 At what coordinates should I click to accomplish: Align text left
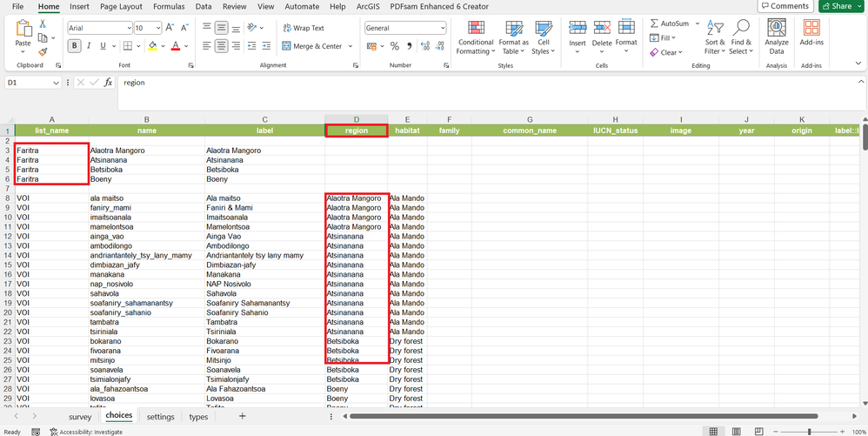coord(206,46)
